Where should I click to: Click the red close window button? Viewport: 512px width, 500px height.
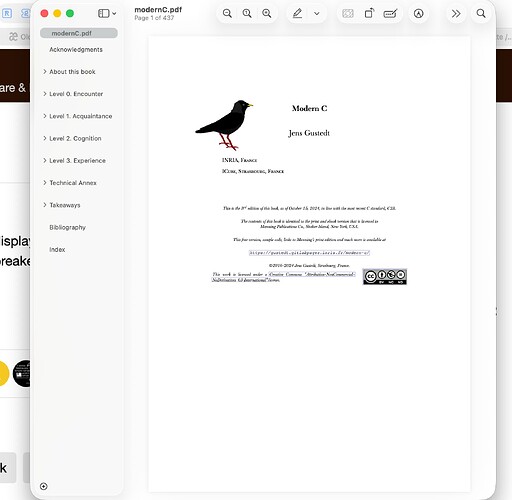pos(44,13)
